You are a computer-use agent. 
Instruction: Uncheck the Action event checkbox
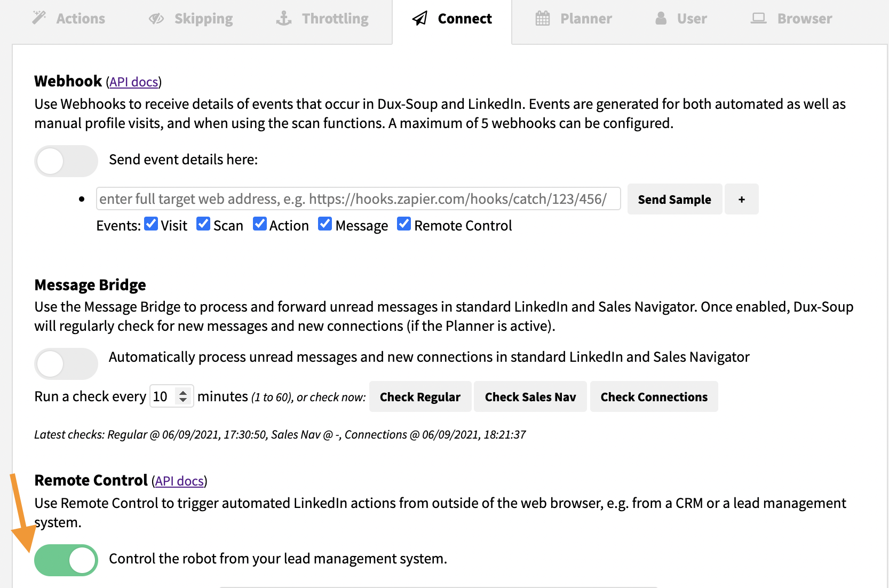coord(260,224)
